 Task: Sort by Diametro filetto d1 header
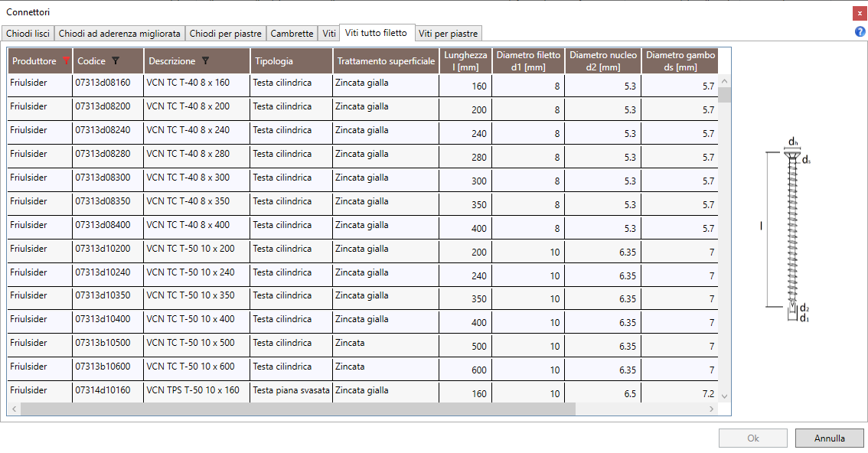[528, 61]
